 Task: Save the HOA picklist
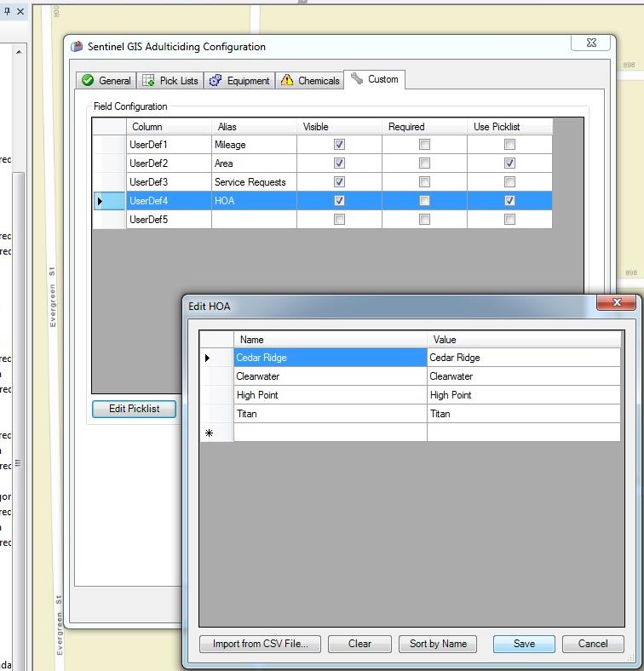[524, 644]
